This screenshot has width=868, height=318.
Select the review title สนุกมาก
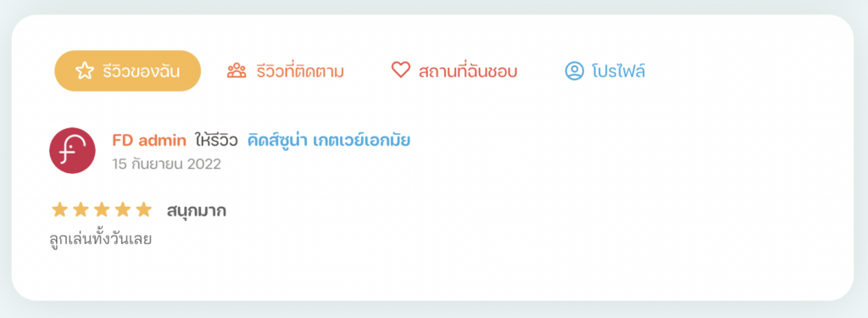pos(197,211)
